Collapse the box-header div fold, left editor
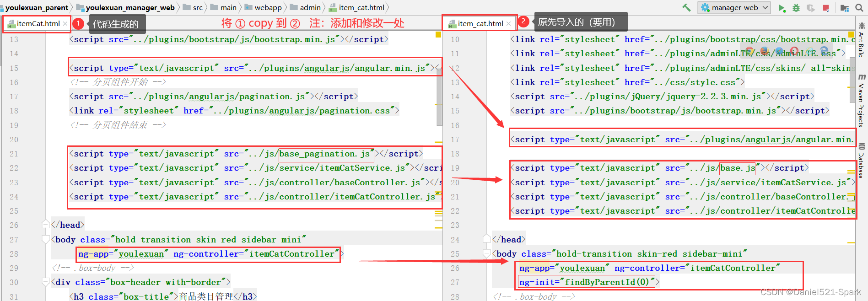868x301 pixels. click(x=45, y=282)
